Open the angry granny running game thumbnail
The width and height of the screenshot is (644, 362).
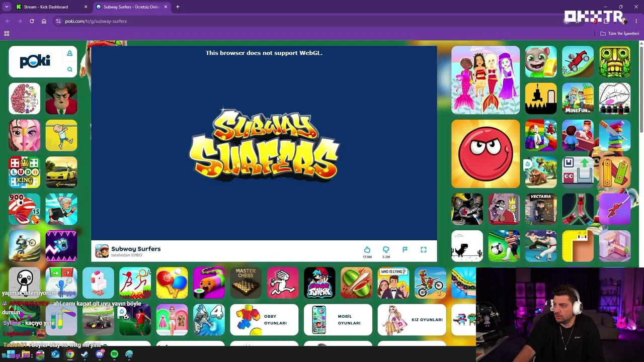pos(61,209)
